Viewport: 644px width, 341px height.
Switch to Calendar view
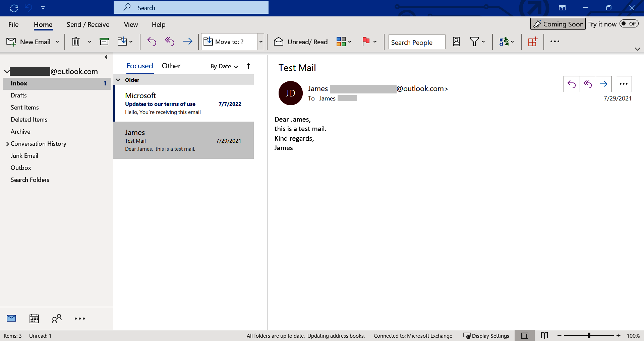point(34,318)
